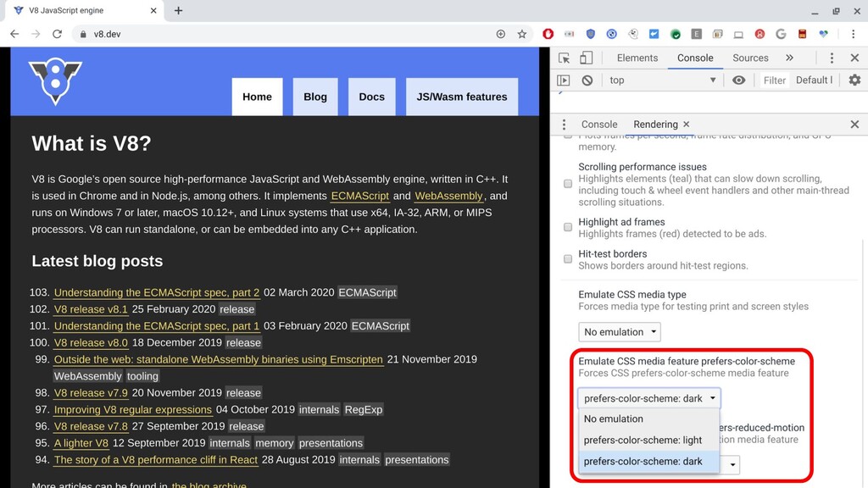This screenshot has width=868, height=488.
Task: Open Outside the web WebAssembly binaries post
Action: [219, 359]
